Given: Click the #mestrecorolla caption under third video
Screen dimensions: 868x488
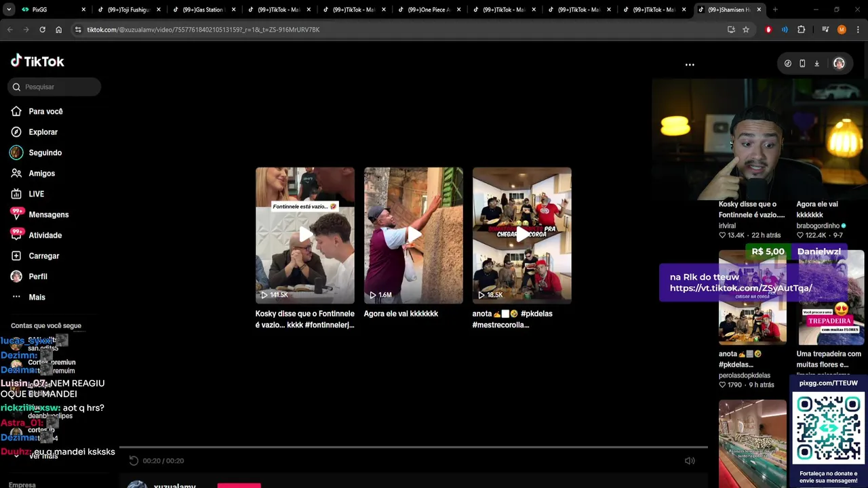Looking at the screenshot, I should (x=500, y=325).
